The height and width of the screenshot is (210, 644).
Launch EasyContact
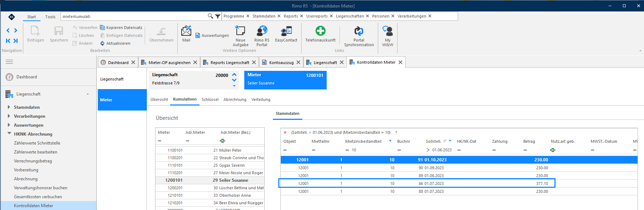click(x=286, y=34)
